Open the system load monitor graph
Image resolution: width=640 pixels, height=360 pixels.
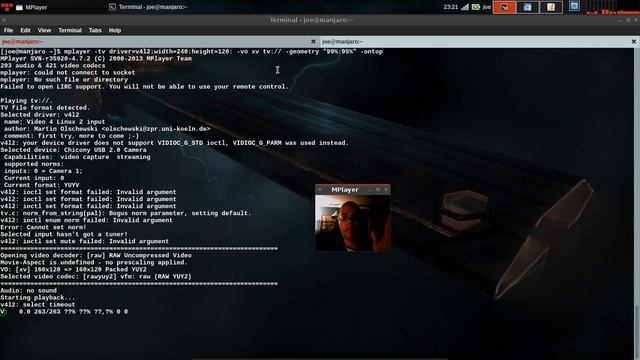612,7
